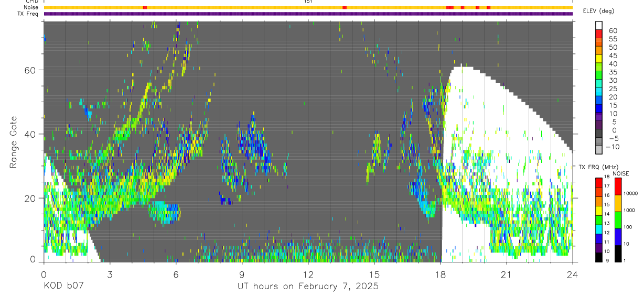
Task: Click the red top swatch on NOISE bar
Action: pos(618,187)
